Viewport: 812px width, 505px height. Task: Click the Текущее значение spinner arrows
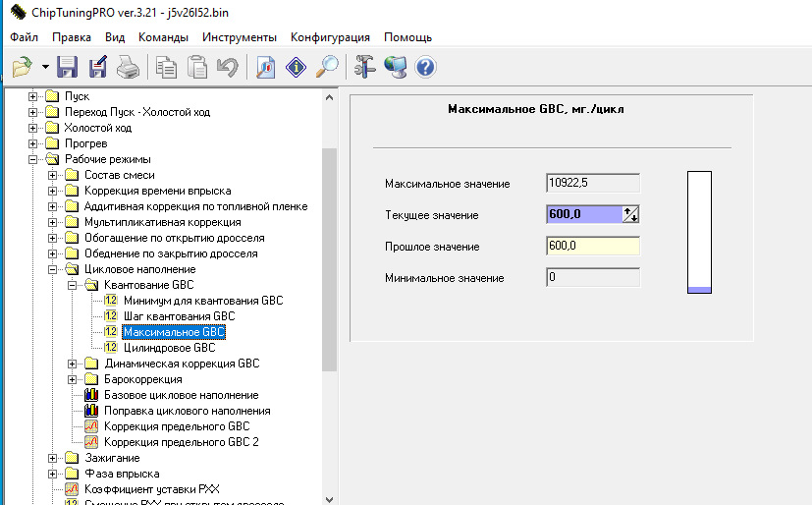point(630,214)
